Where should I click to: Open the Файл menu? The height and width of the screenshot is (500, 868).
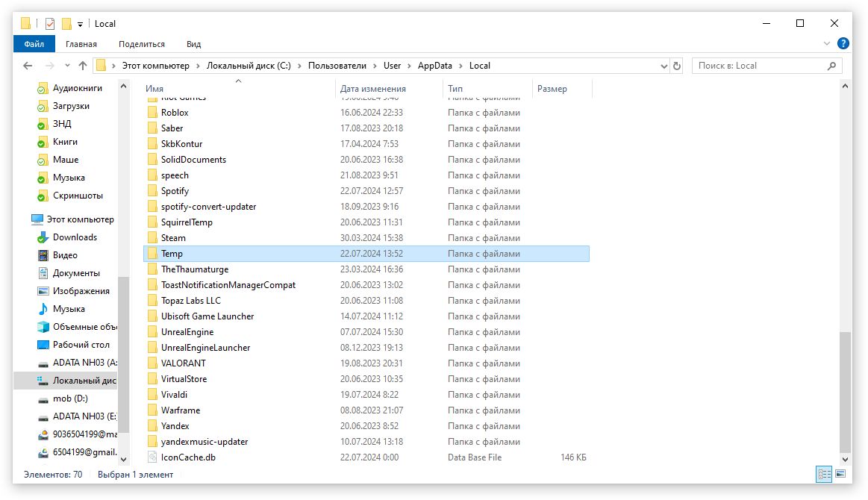tap(34, 44)
